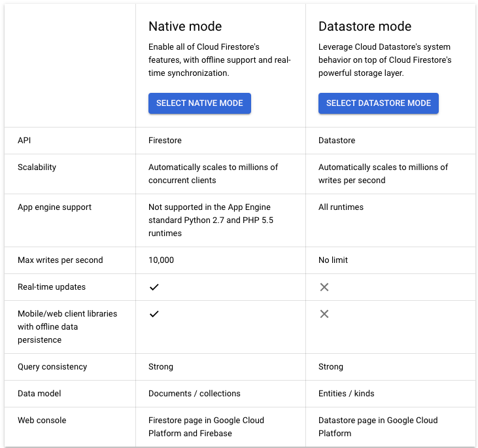Click the 'Mobile/web client libraries' row label
Image resolution: width=478 pixels, height=448 pixels.
67,326
